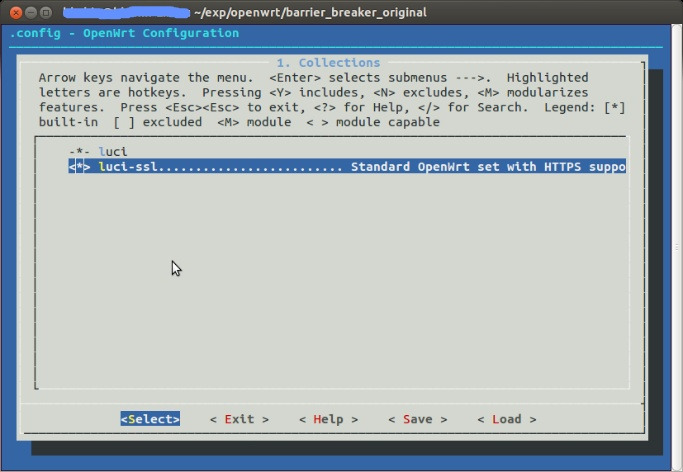This screenshot has height=472, width=683.
Task: Select the luci-ssl menu entry text
Action: (x=128, y=166)
